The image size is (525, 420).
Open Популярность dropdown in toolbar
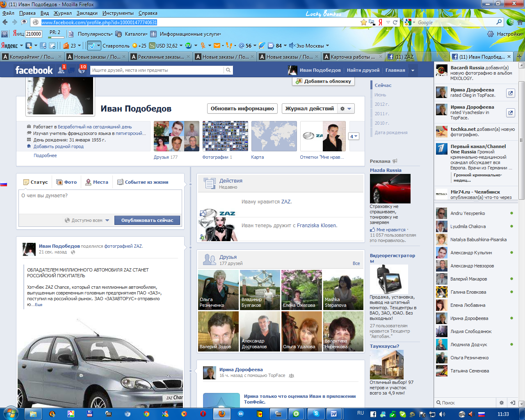(x=95, y=34)
